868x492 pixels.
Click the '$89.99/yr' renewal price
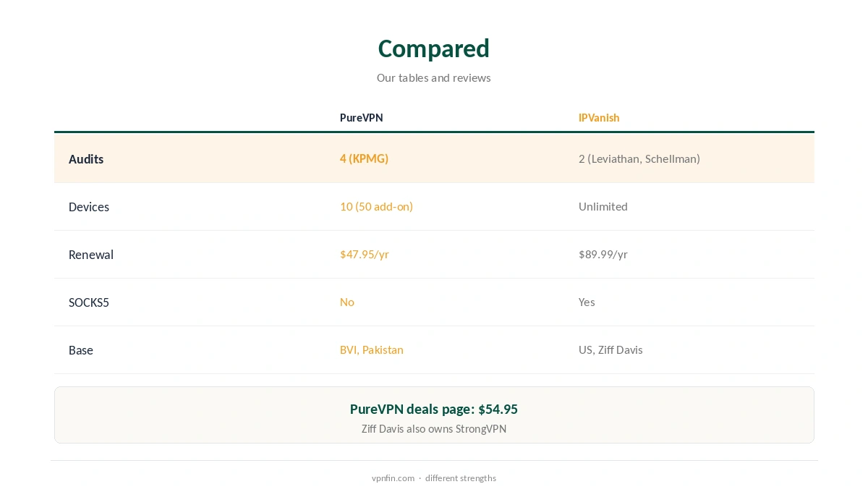pyautogui.click(x=603, y=254)
